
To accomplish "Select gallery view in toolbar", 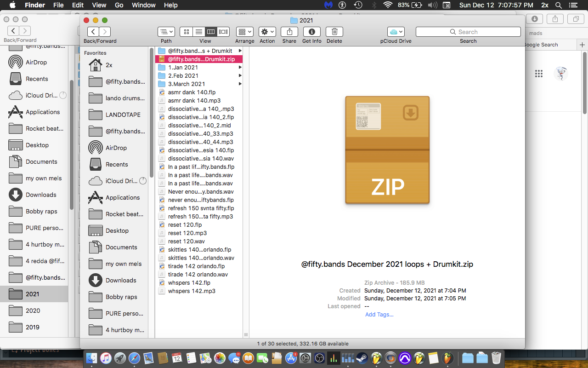I will [x=224, y=32].
